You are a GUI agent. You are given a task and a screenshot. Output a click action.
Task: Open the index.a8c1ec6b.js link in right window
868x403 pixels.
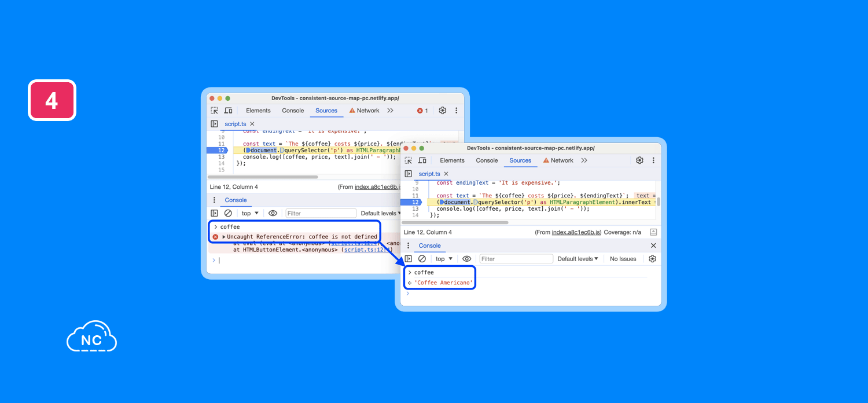[x=576, y=232]
